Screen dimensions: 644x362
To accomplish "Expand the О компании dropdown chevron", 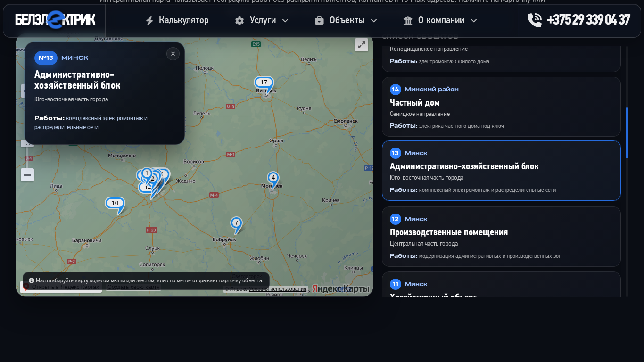I will click(474, 21).
